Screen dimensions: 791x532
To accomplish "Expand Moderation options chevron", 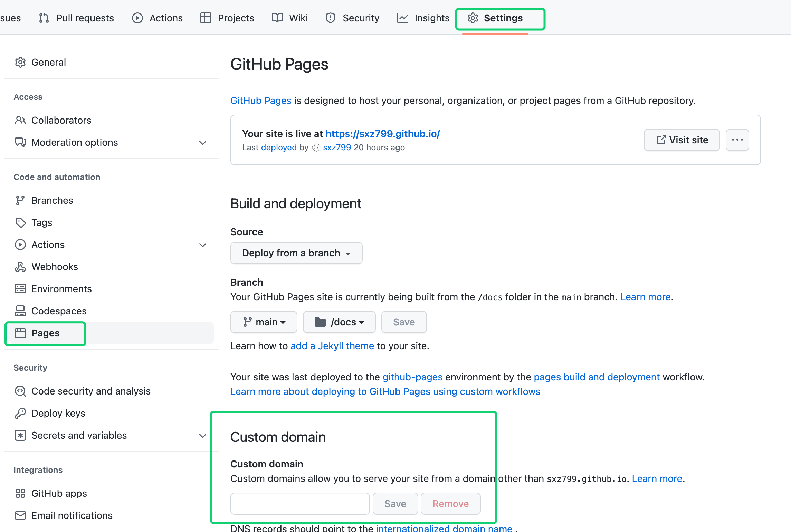I will (x=203, y=143).
